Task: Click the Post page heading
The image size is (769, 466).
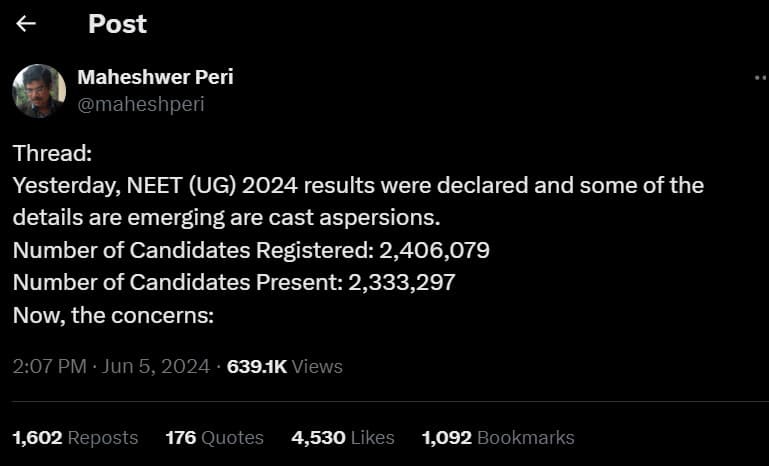Action: point(117,24)
